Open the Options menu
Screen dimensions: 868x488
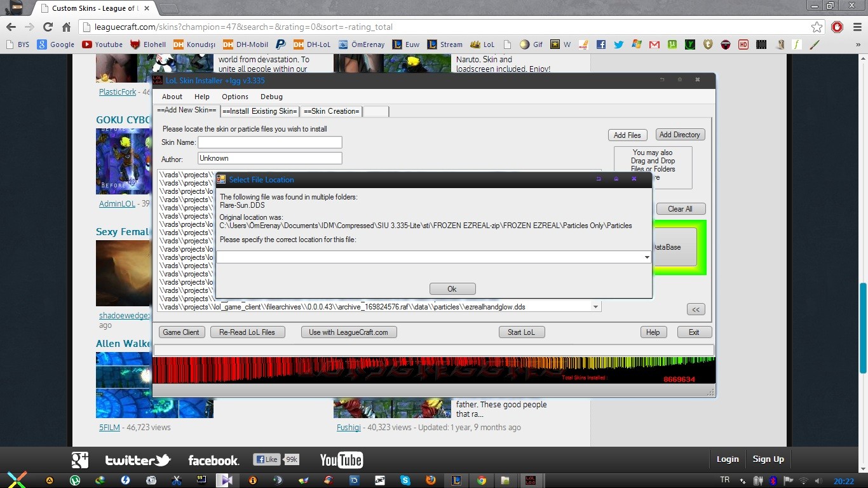[x=235, y=97]
